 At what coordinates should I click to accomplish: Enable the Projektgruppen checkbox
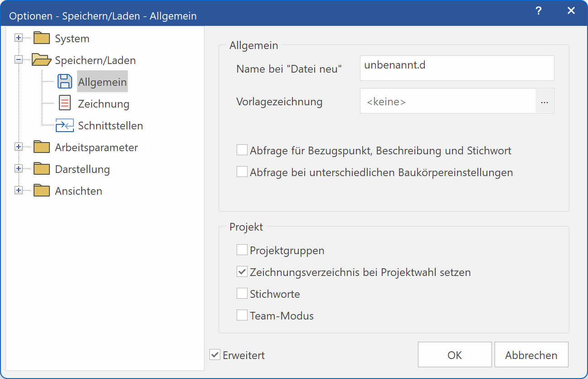(242, 250)
